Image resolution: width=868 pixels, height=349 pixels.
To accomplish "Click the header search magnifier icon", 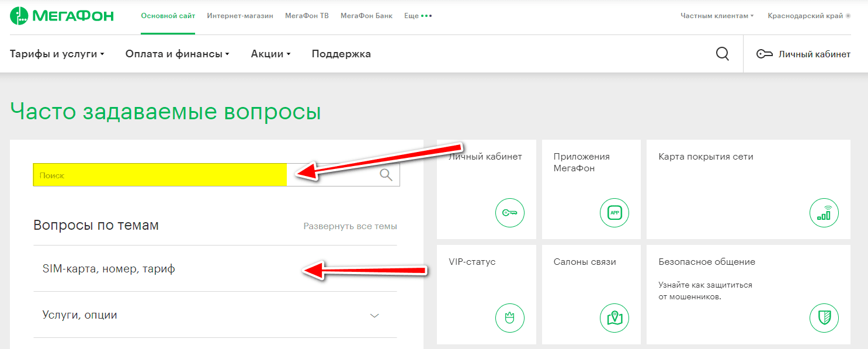I will [x=723, y=54].
